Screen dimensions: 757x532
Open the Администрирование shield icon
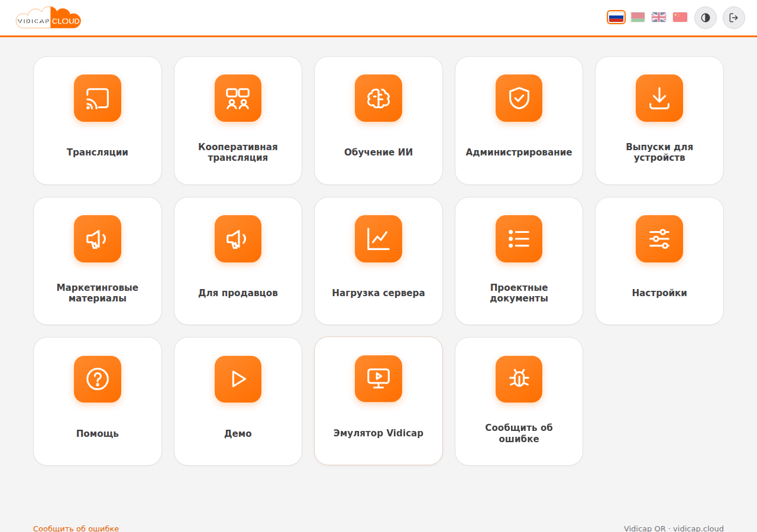[x=519, y=98]
